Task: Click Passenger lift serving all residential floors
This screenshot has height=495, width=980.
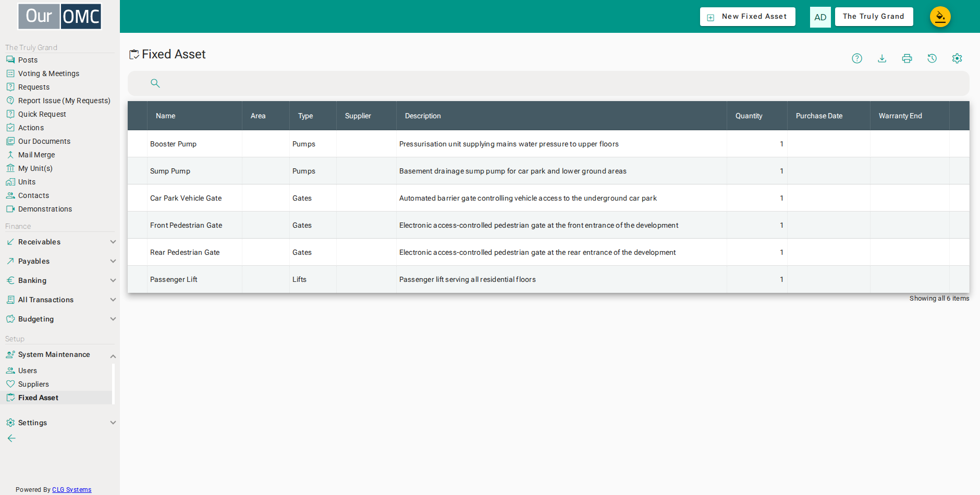Action: point(468,279)
